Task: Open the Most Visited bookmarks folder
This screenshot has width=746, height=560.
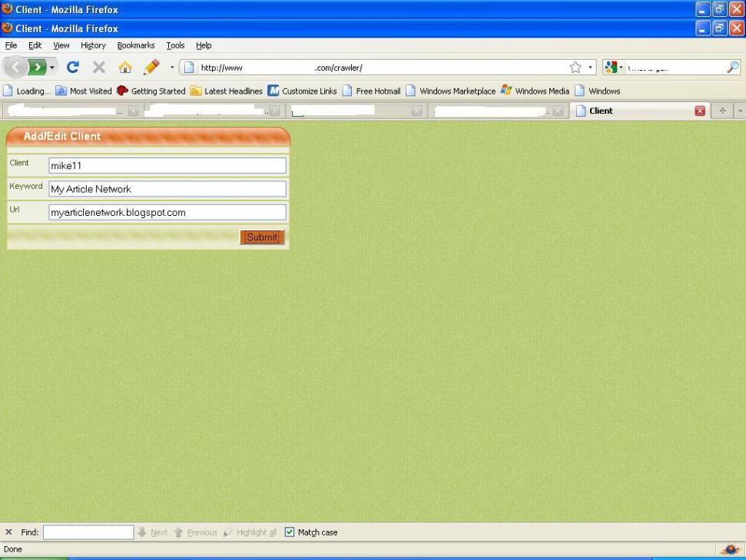Action: pyautogui.click(x=84, y=91)
